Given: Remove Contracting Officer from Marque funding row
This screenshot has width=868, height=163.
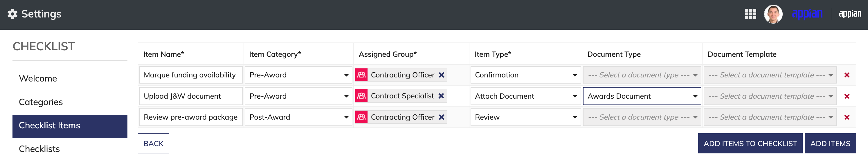Looking at the screenshot, I should tap(442, 75).
